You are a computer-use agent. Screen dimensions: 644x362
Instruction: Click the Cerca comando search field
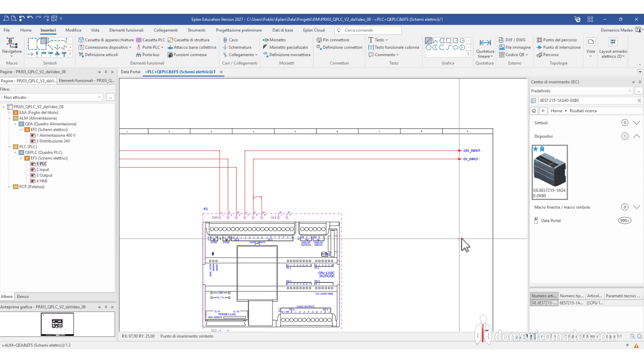[x=368, y=30]
